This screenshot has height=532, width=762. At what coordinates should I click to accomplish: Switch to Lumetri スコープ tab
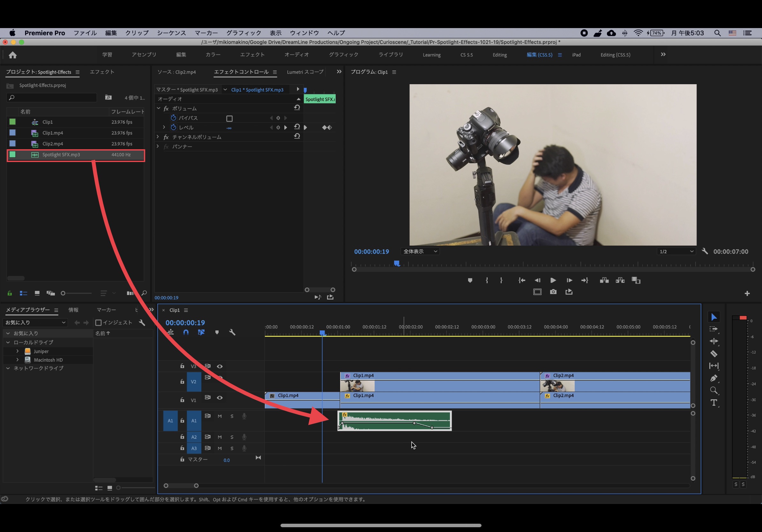click(305, 72)
